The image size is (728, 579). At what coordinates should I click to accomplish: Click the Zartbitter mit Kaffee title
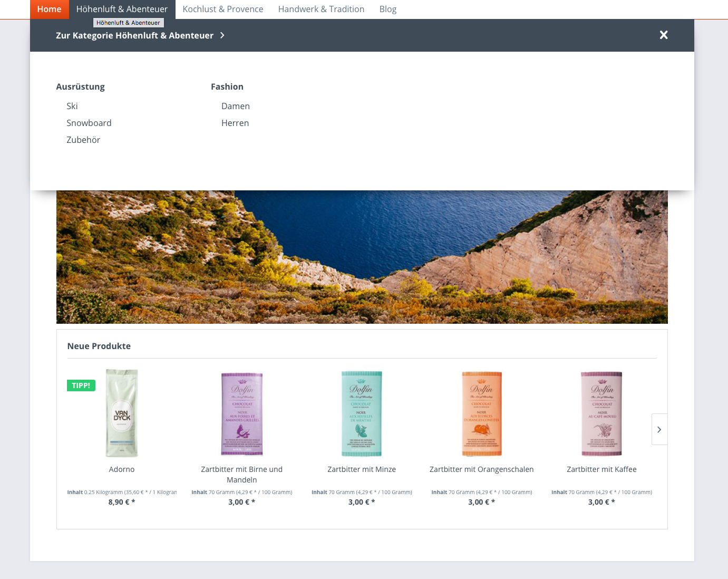601,469
